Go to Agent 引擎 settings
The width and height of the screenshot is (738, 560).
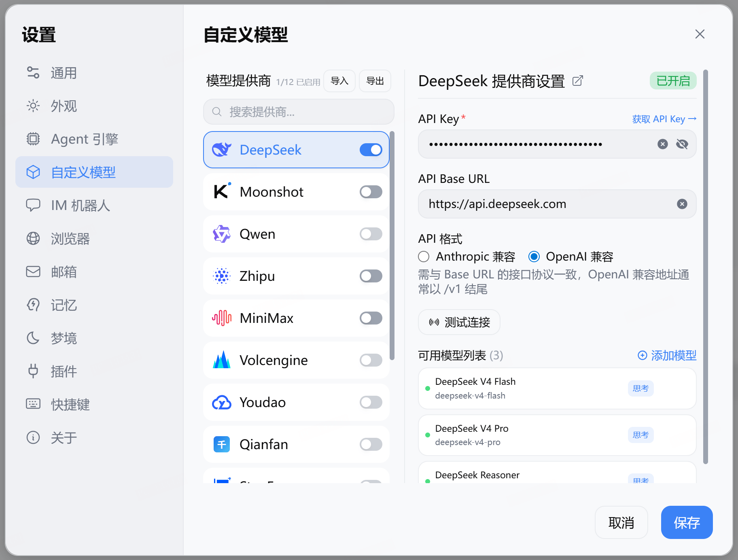tap(94, 139)
